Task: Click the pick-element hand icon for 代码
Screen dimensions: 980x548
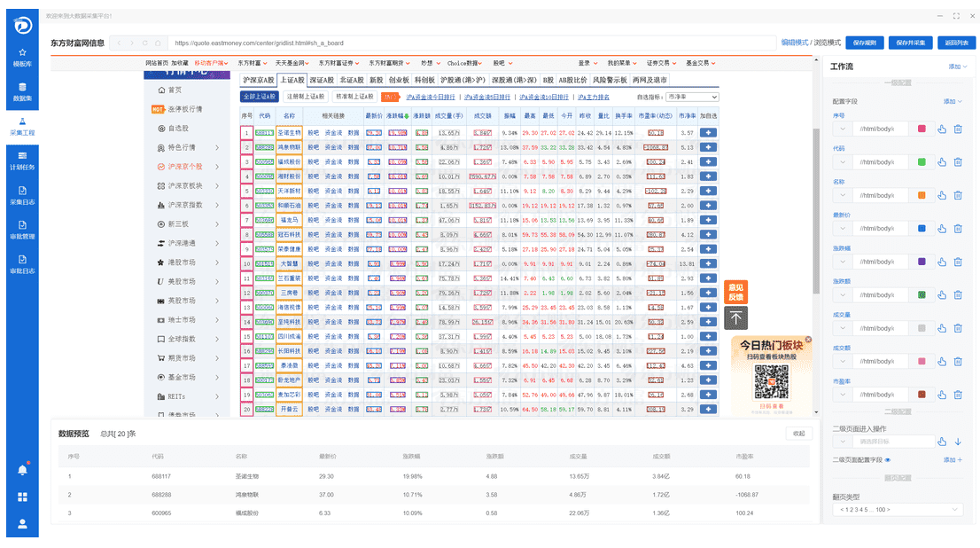Action: [x=942, y=162]
